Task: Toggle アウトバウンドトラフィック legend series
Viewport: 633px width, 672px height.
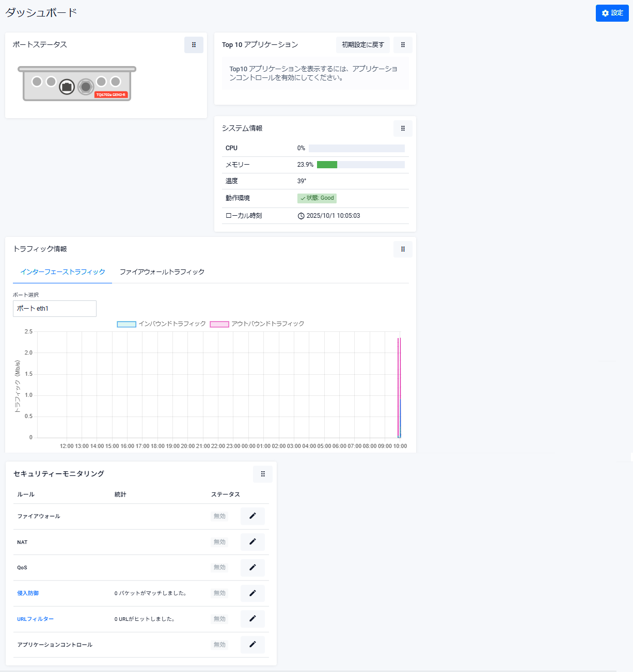Action: tap(257, 324)
